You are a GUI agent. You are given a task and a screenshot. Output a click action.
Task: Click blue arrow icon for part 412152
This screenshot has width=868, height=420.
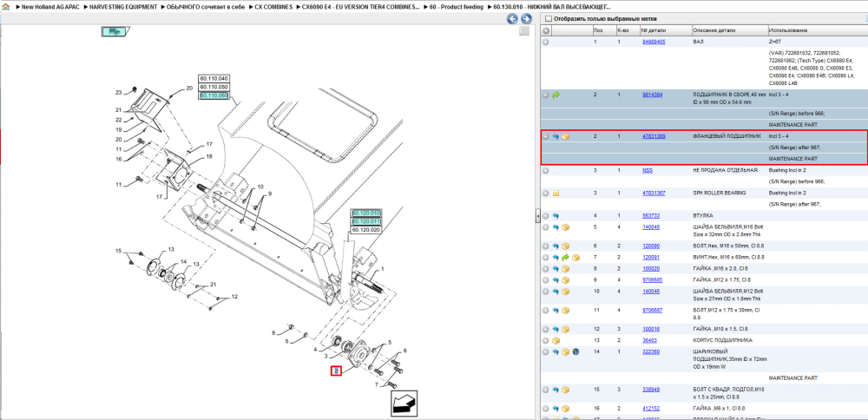point(556,409)
